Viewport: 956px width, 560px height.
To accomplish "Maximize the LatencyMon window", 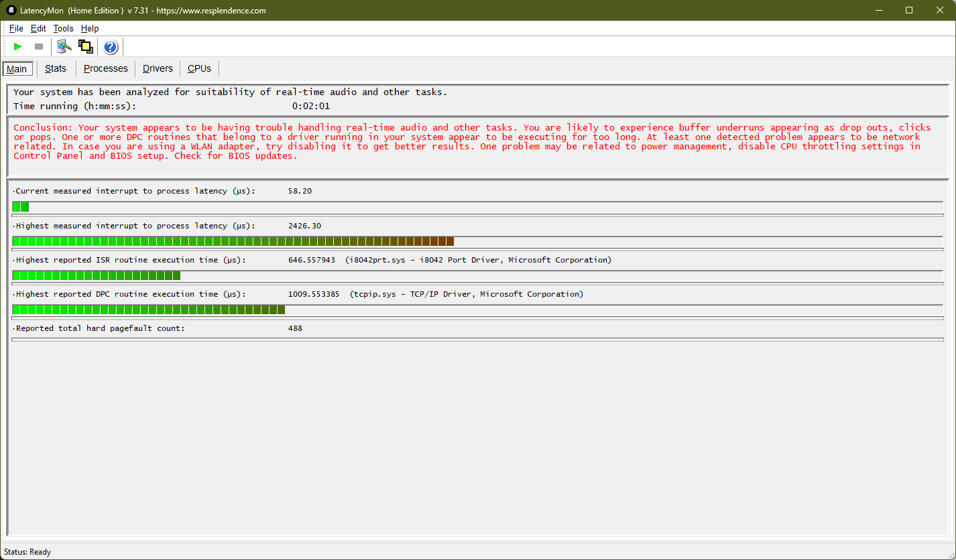I will 909,10.
